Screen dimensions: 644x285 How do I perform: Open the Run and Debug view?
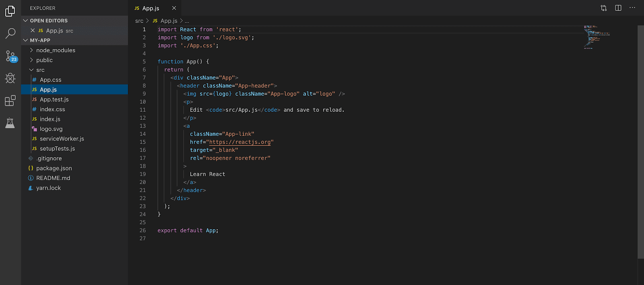coord(10,78)
